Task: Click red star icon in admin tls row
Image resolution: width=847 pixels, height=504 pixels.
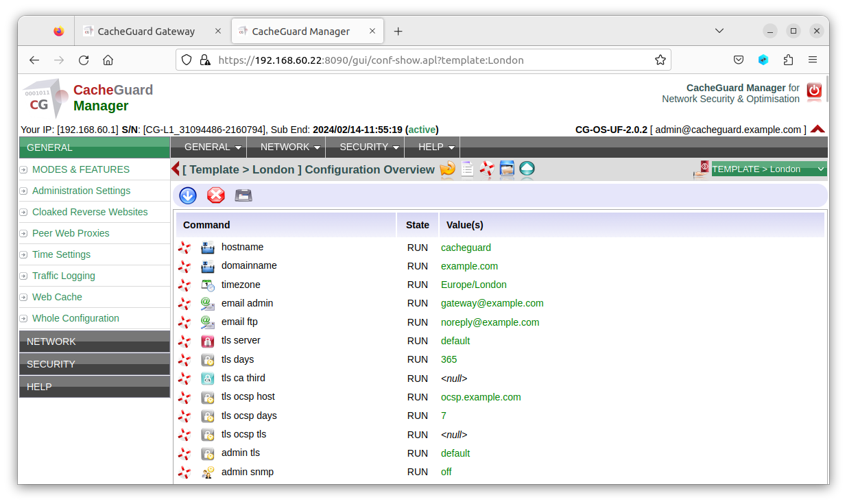Action: pyautogui.click(x=184, y=453)
